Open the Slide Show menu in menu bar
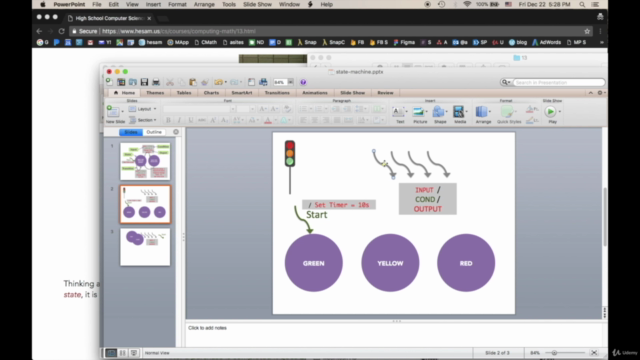 pyautogui.click(x=258, y=4)
